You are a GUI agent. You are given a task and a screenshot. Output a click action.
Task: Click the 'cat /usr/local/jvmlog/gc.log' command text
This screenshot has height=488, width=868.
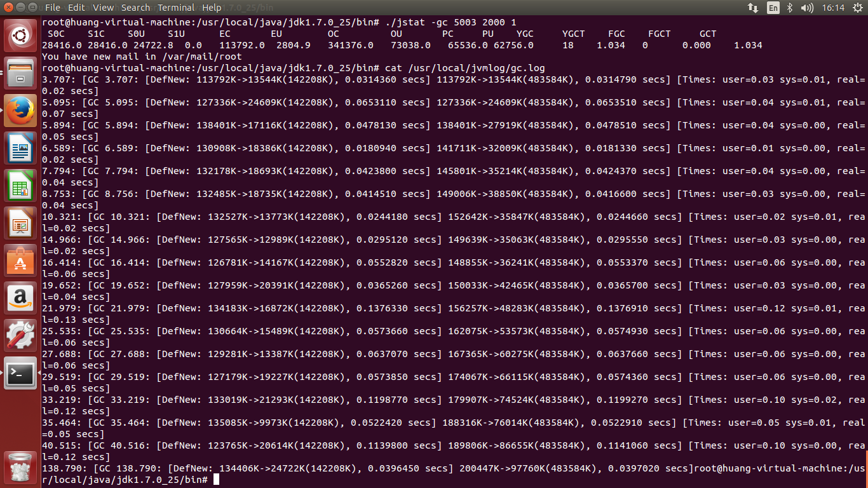465,68
